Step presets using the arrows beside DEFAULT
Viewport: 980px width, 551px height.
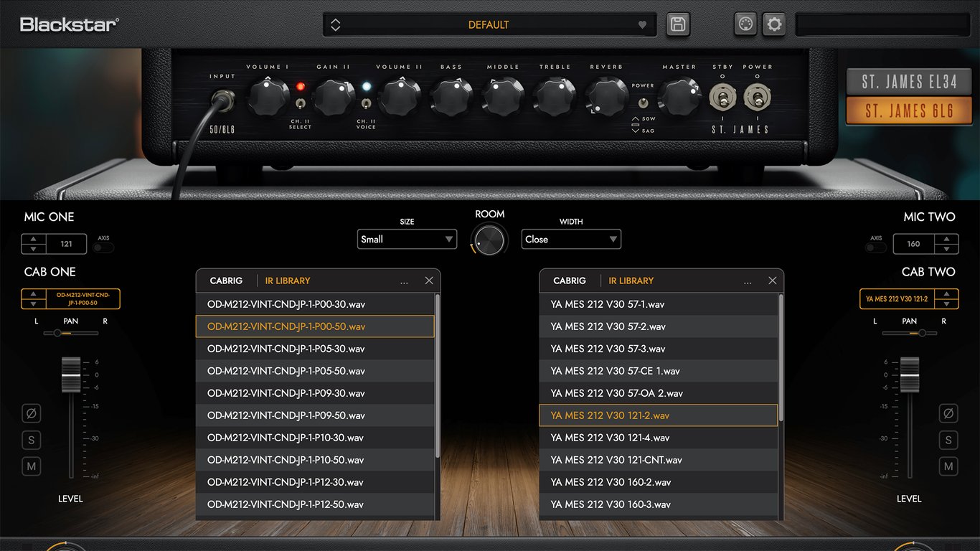tap(335, 24)
